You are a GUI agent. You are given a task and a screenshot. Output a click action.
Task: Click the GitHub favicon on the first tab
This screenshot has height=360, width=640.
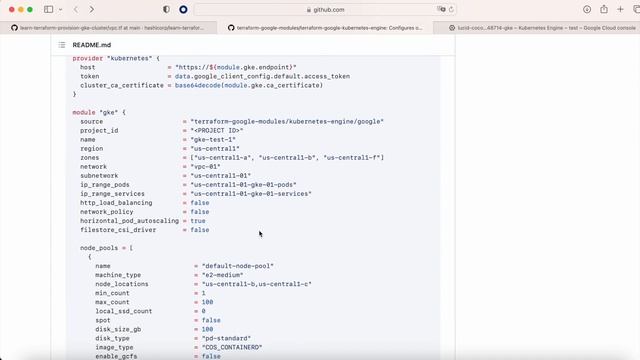14,28
